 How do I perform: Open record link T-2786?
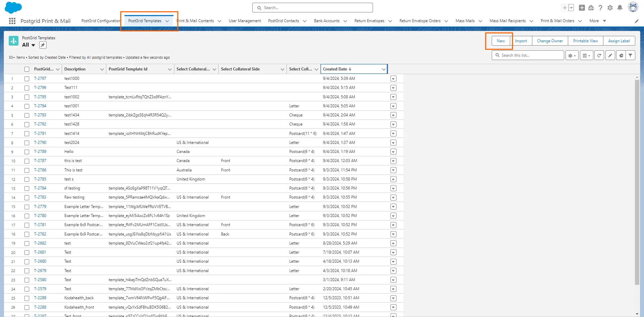pyautogui.click(x=40, y=170)
